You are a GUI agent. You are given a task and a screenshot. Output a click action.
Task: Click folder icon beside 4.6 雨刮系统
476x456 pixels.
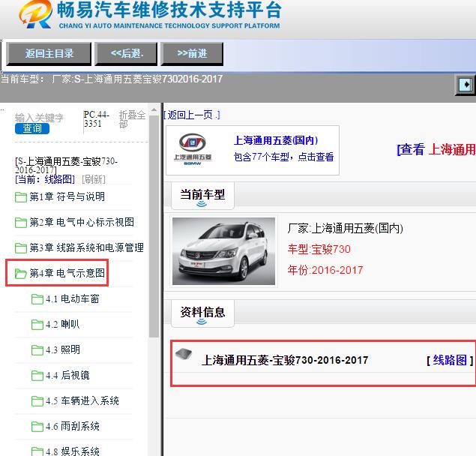[x=37, y=427]
